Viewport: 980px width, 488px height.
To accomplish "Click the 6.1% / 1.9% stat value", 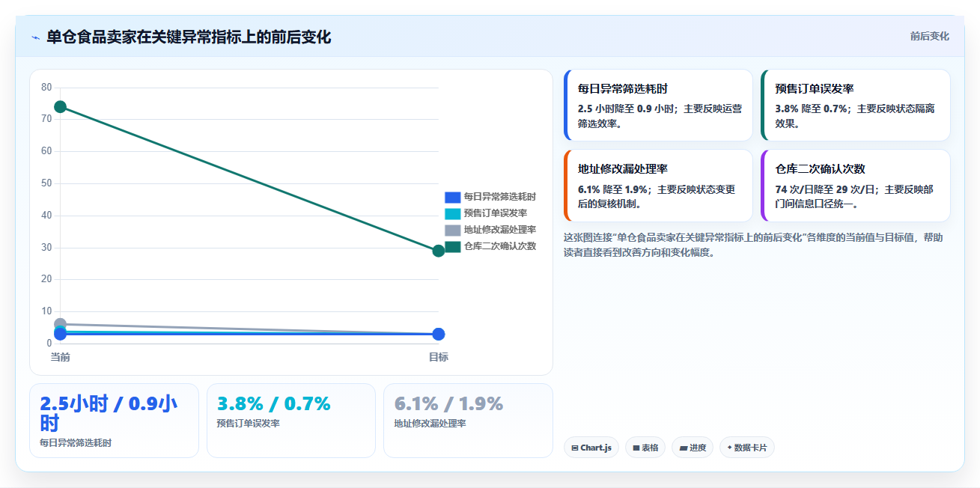I will pyautogui.click(x=449, y=404).
